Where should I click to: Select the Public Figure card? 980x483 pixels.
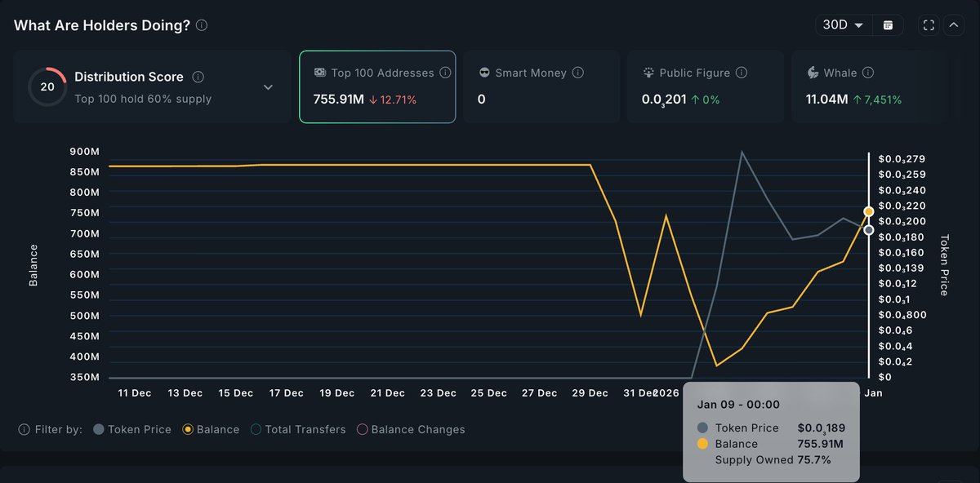pyautogui.click(x=705, y=86)
